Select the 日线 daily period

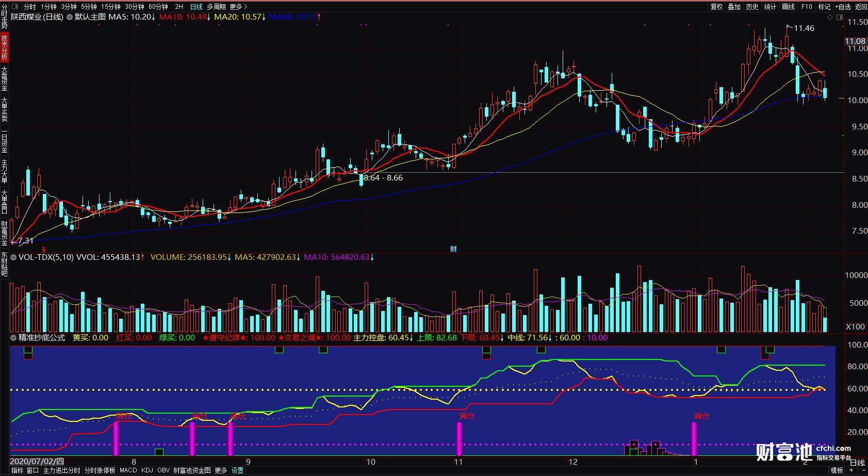tap(196, 7)
